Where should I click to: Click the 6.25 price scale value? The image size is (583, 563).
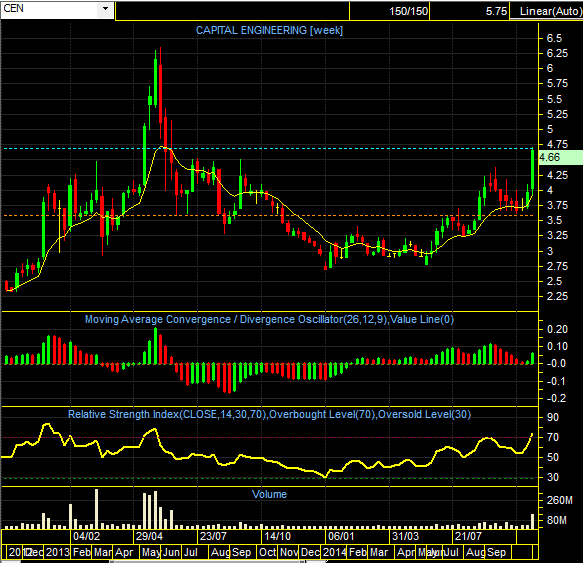click(x=557, y=54)
